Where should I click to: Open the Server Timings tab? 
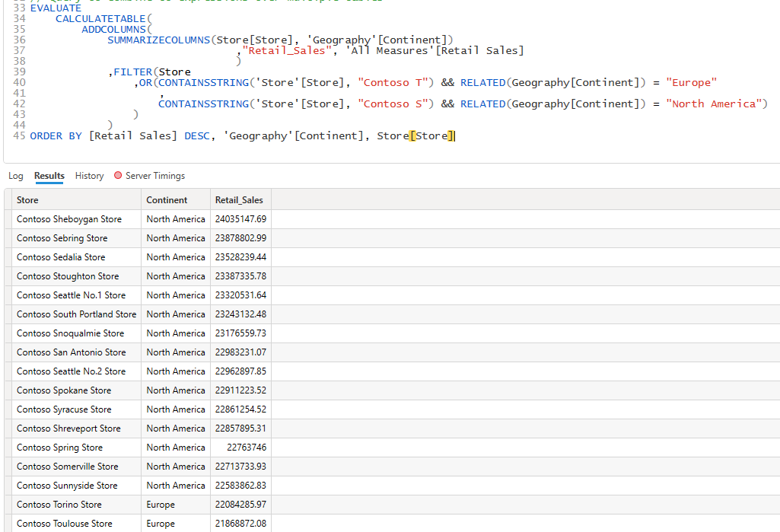[x=154, y=176]
